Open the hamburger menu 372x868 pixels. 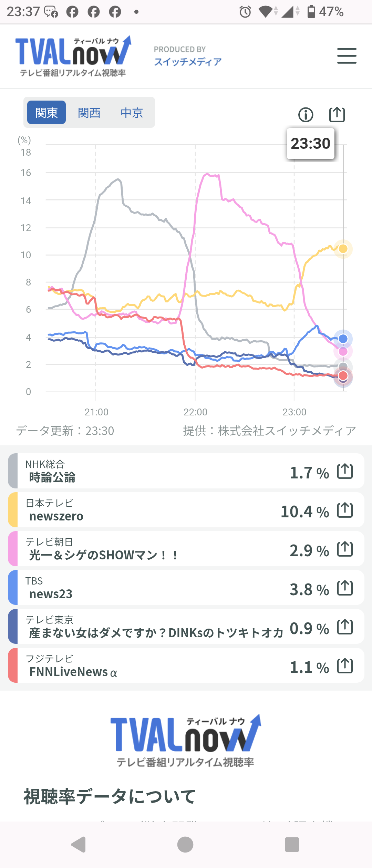(x=347, y=56)
